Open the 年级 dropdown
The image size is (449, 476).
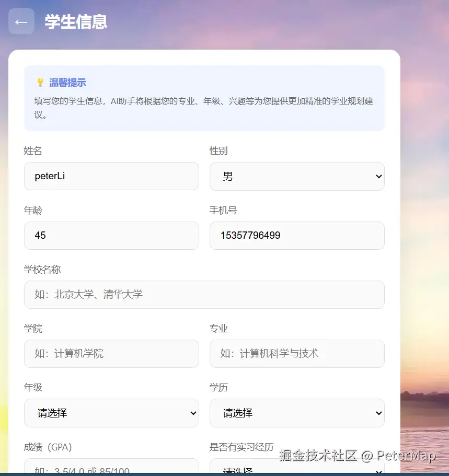coord(111,413)
